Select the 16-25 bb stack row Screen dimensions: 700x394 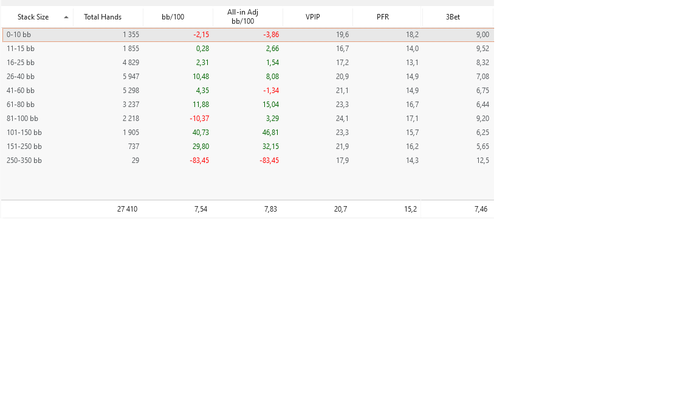pyautogui.click(x=248, y=62)
